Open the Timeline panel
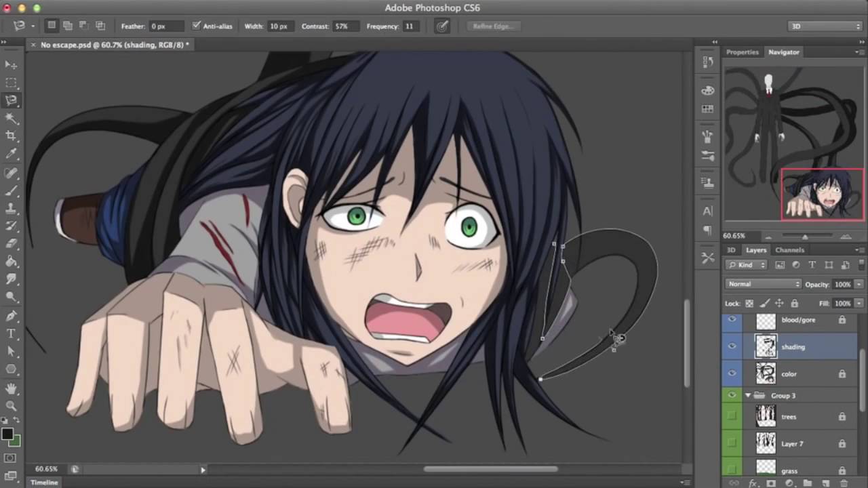This screenshot has height=488, width=868. 44,483
